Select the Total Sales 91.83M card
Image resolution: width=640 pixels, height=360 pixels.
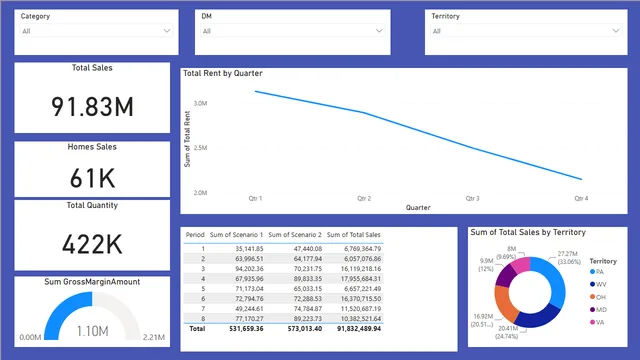point(92,98)
